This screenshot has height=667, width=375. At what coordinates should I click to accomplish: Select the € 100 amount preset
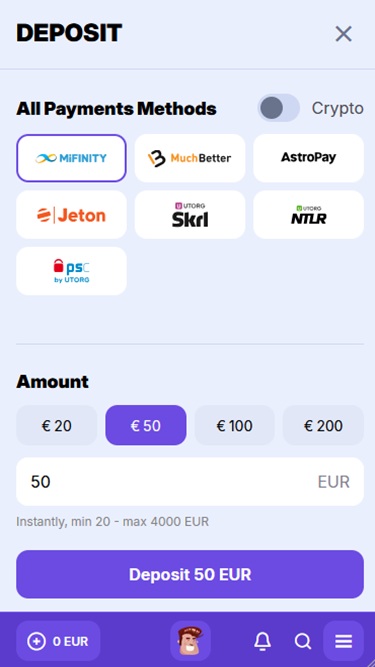click(x=235, y=425)
